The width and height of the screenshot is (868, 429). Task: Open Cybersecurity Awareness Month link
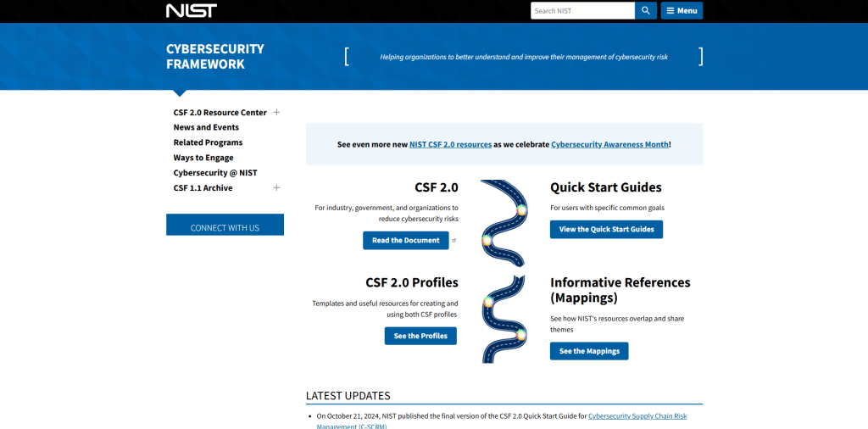609,144
